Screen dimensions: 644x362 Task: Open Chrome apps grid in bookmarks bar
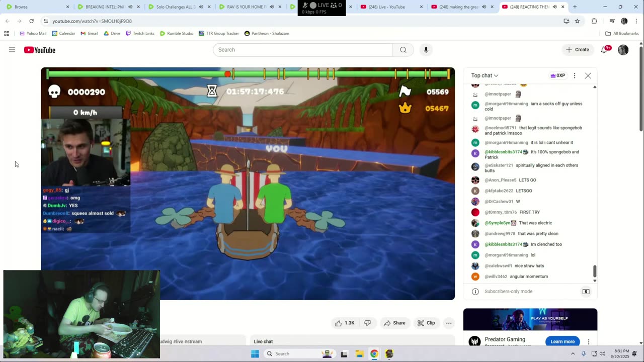point(7,34)
